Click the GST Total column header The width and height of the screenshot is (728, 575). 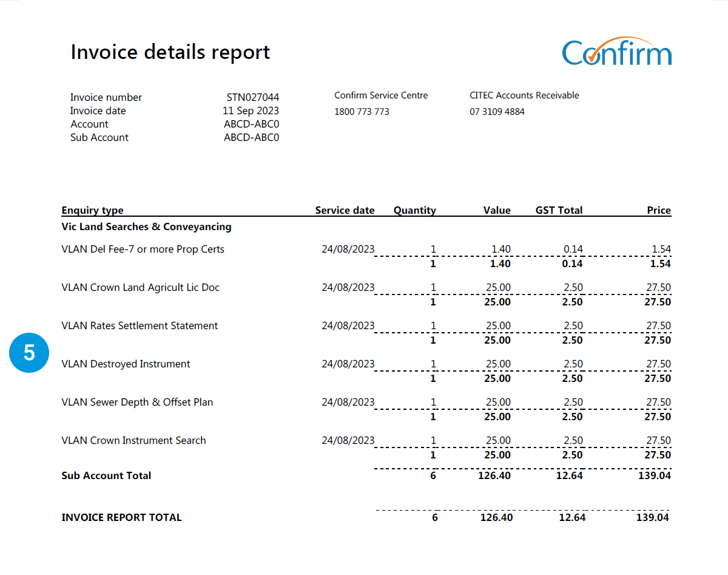coord(559,210)
